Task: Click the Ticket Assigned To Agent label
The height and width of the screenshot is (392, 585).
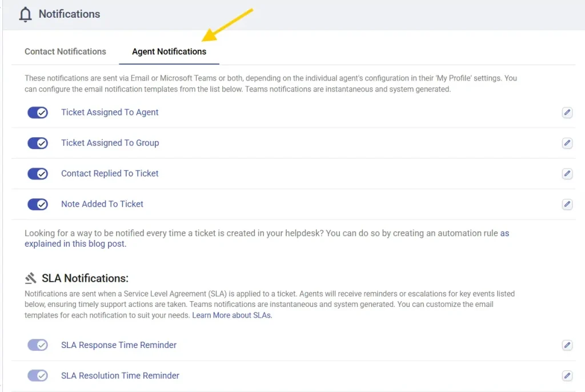Action: point(110,113)
